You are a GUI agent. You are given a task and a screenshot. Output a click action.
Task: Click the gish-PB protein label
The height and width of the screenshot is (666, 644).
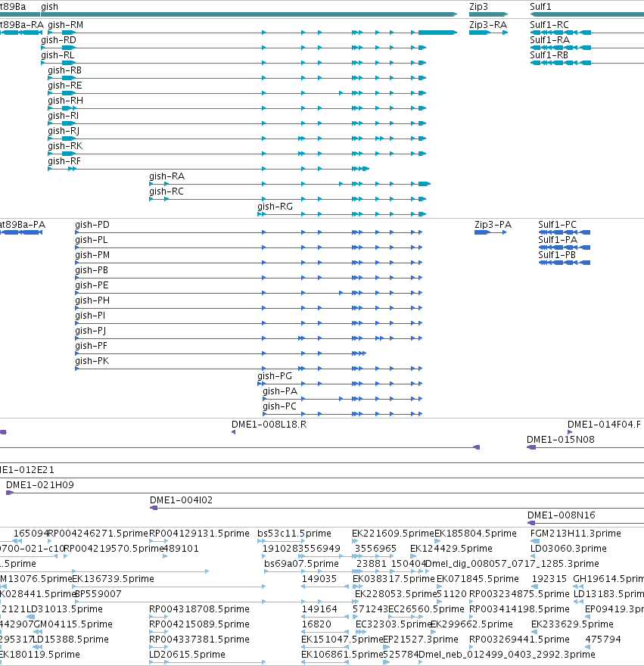[92, 270]
